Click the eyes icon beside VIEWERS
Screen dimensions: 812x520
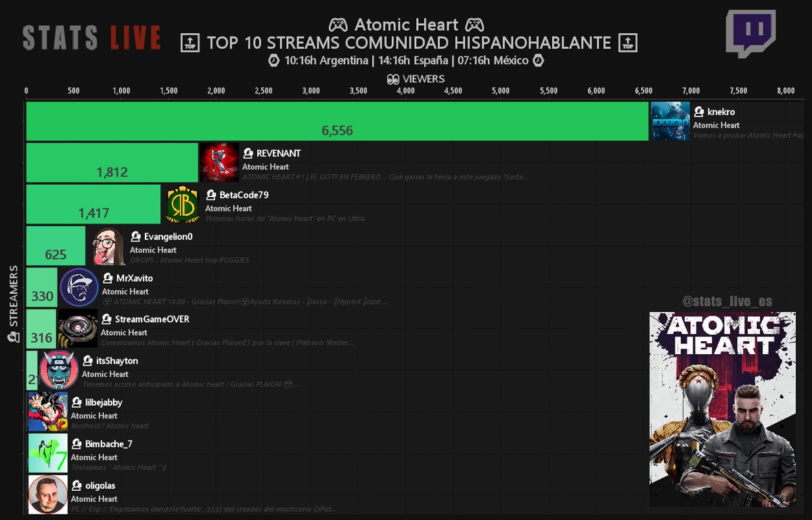pyautogui.click(x=392, y=79)
